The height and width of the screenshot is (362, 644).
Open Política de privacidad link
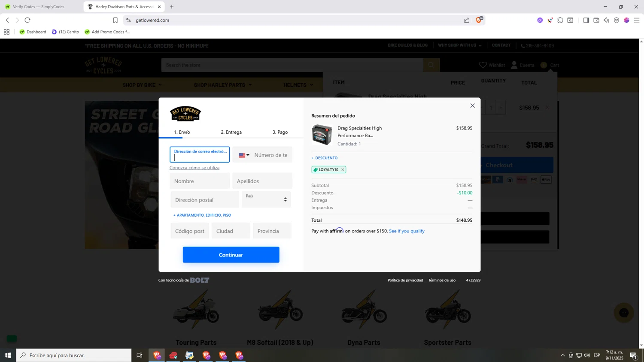[x=405, y=280]
